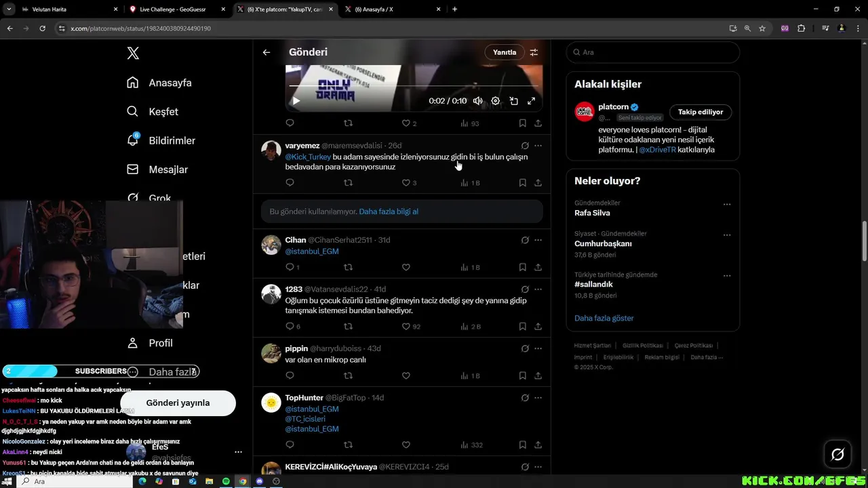The width and height of the screenshot is (868, 488).
Task: Toggle picture-in-picture on the video
Action: click(513, 101)
